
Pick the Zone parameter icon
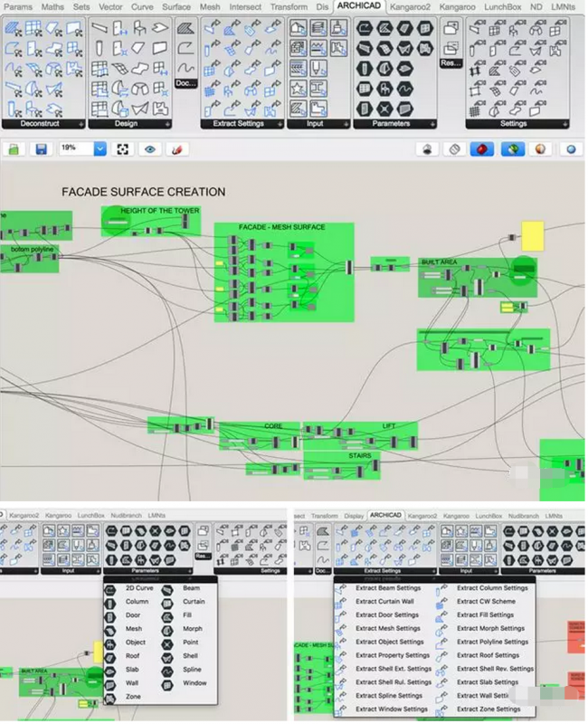tap(109, 698)
